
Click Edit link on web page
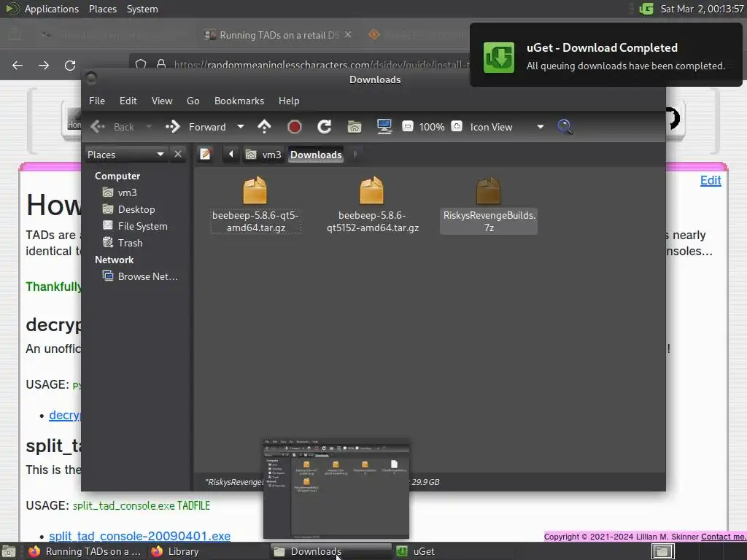click(x=711, y=181)
